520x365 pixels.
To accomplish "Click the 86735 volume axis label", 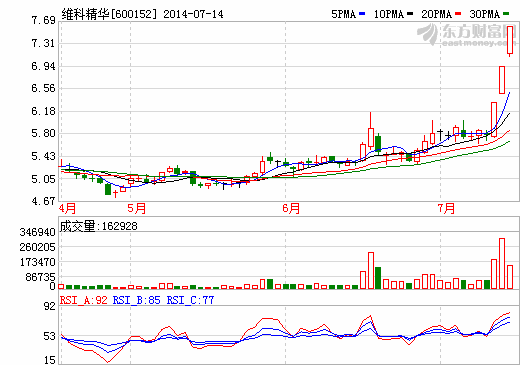I will pyautogui.click(x=41, y=277).
